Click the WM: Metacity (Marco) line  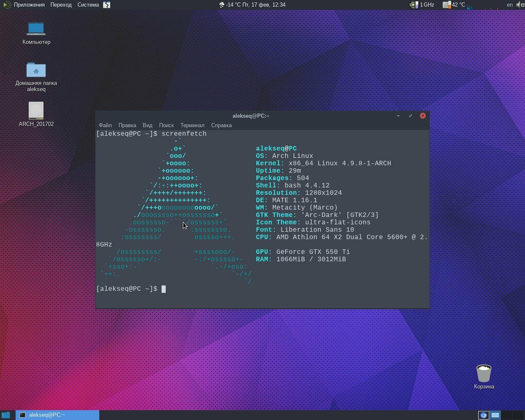pos(297,208)
